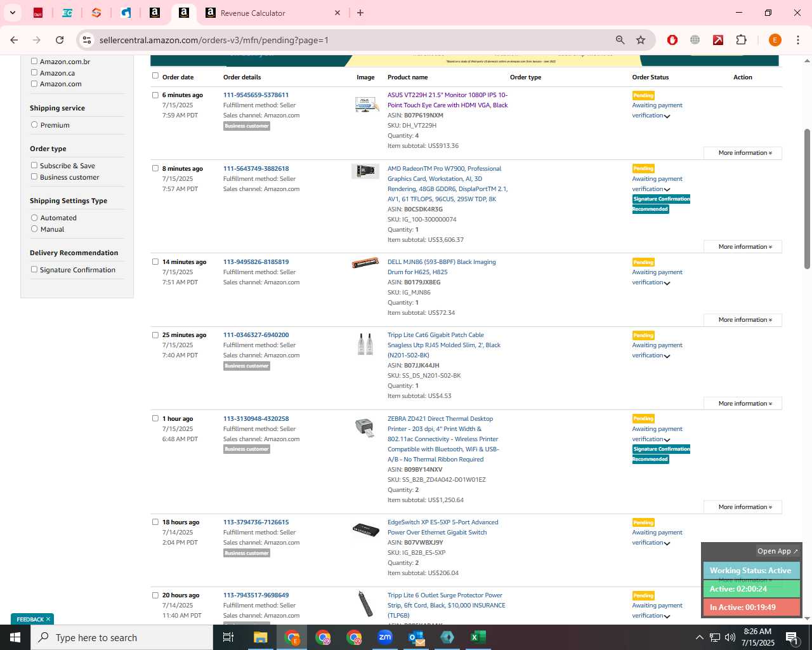
Task: Open order 113-3130948-4320258 details
Action: (x=256, y=419)
